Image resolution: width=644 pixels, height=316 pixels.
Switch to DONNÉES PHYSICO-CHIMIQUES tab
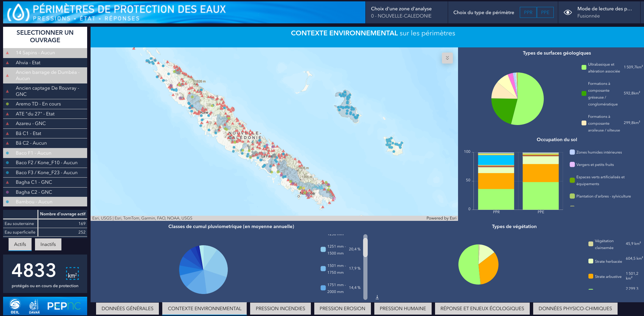[575, 308]
